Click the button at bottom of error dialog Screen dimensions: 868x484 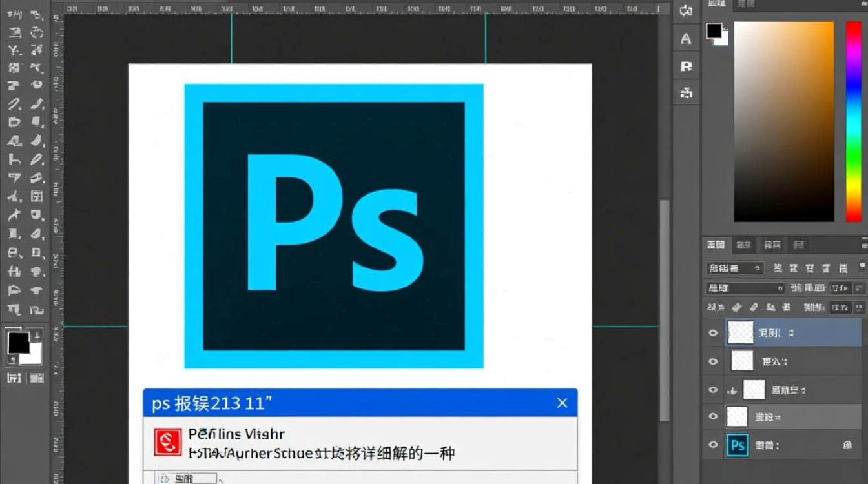(186, 479)
